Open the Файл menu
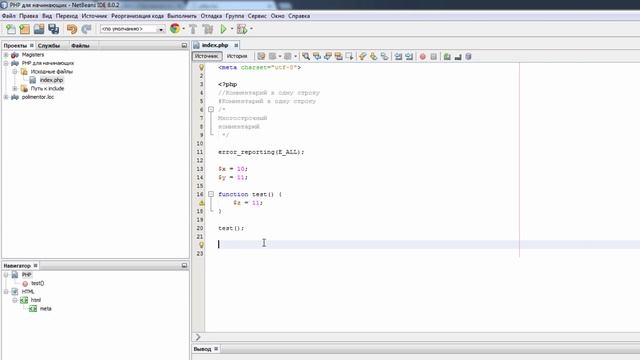 point(9,16)
